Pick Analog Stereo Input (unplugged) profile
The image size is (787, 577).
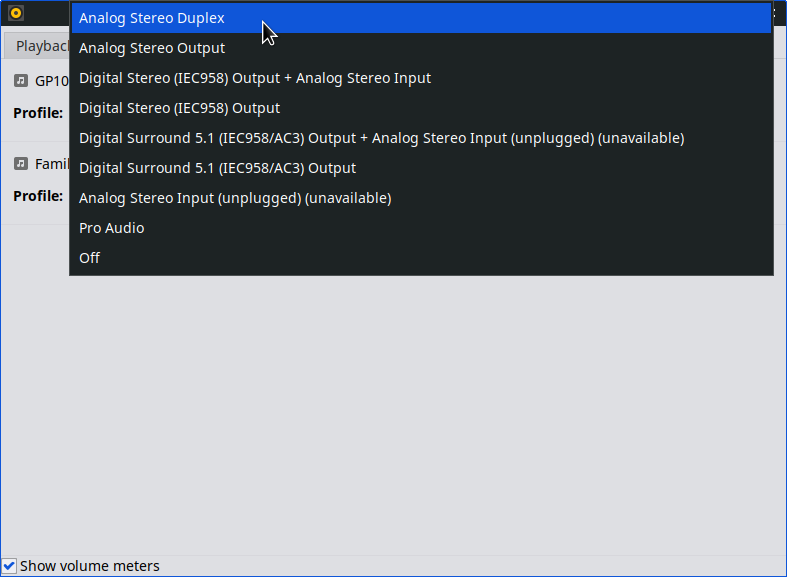pyautogui.click(x=235, y=198)
